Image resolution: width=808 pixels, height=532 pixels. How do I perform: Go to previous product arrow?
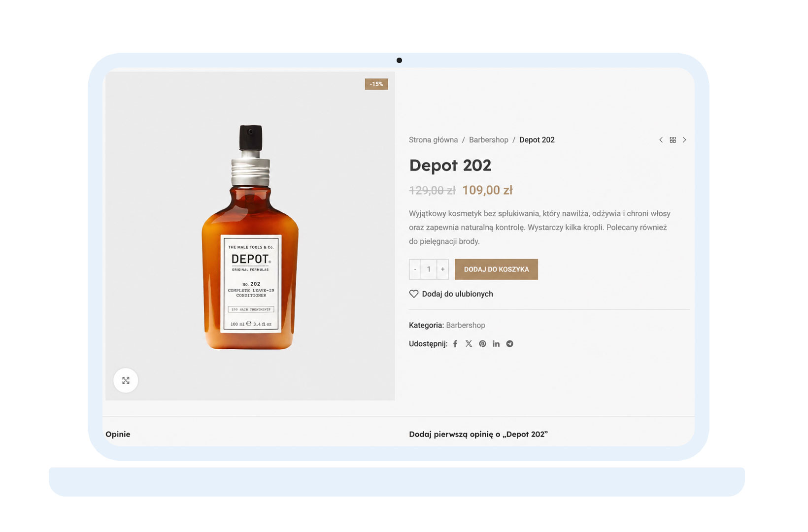tap(661, 140)
